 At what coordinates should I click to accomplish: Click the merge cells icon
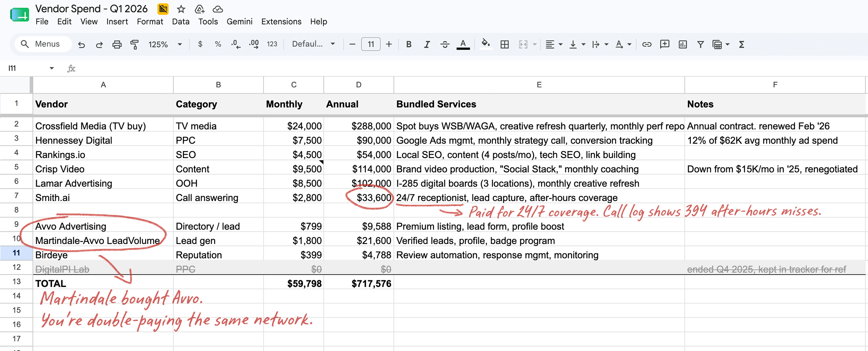click(523, 44)
